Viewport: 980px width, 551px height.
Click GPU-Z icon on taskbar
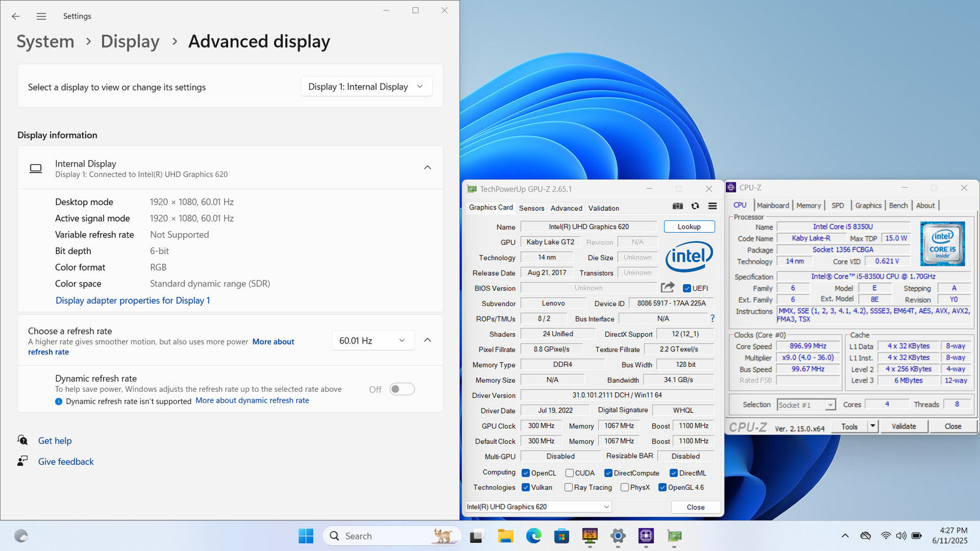point(674,536)
